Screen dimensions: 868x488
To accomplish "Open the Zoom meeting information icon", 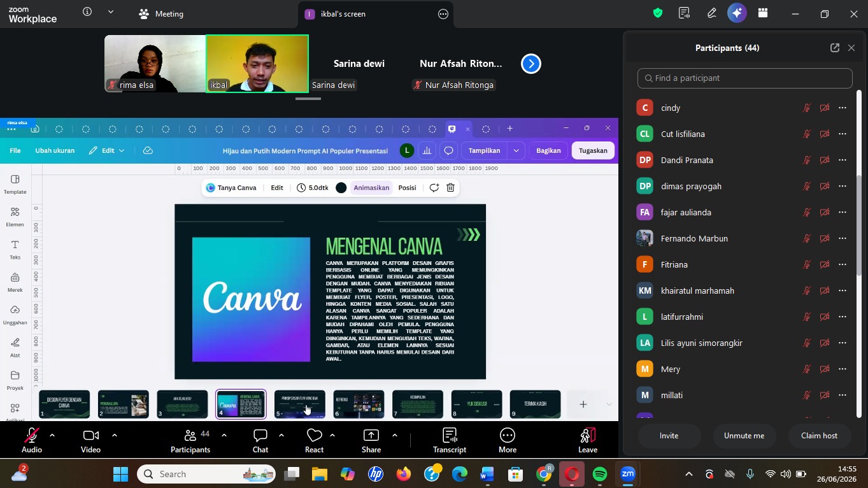I will [x=87, y=12].
